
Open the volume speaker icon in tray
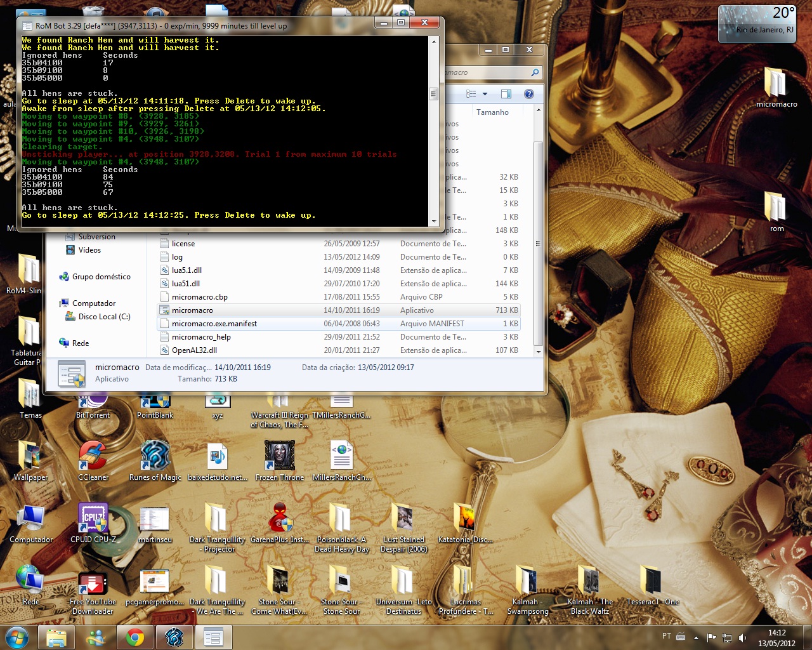click(x=743, y=637)
